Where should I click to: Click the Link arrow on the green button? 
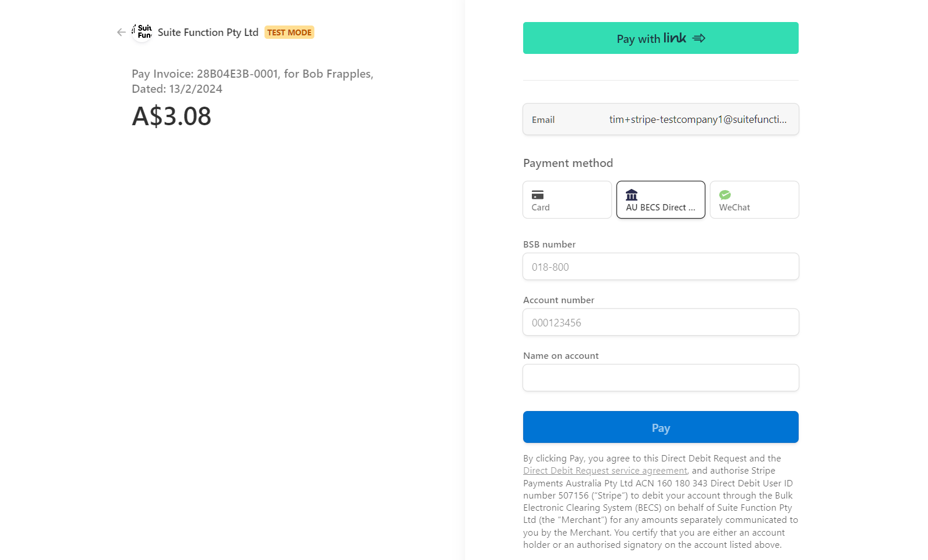699,38
